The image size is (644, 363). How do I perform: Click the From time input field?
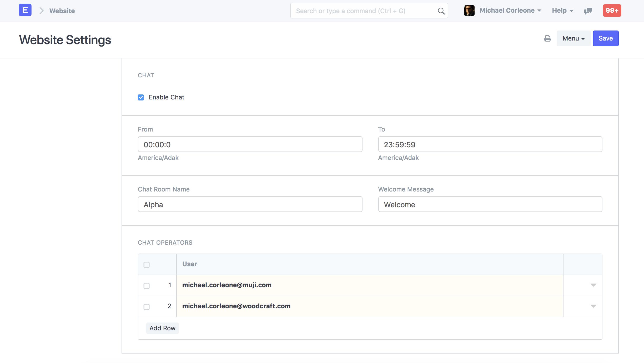[x=250, y=144]
